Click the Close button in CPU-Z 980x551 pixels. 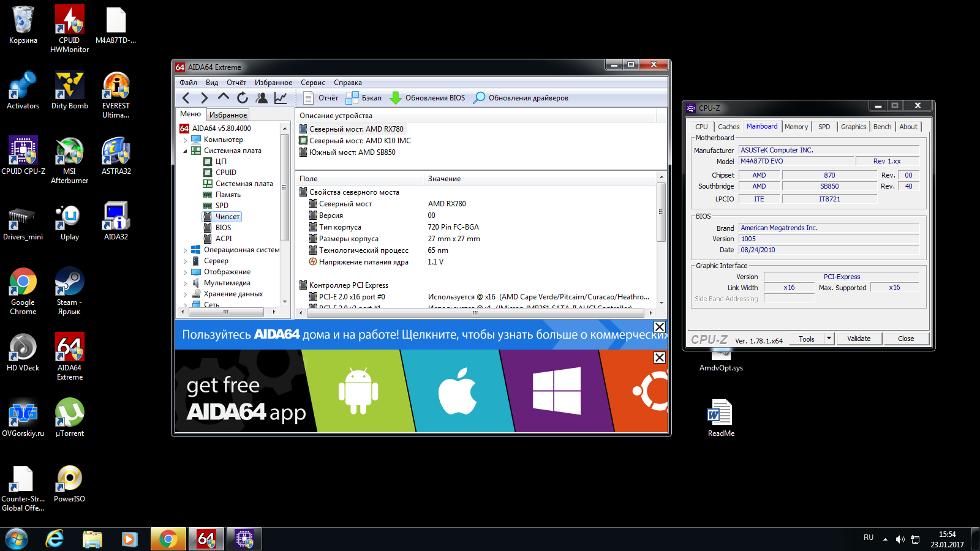pos(906,339)
